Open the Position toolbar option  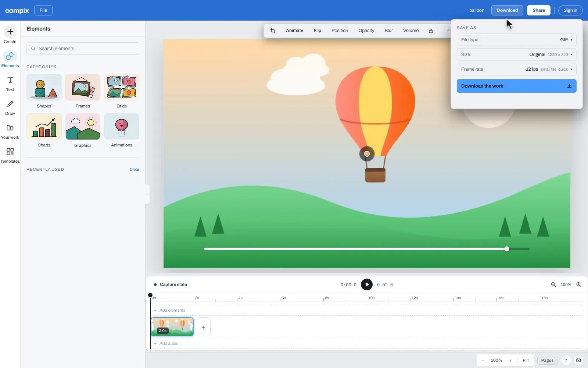(340, 31)
